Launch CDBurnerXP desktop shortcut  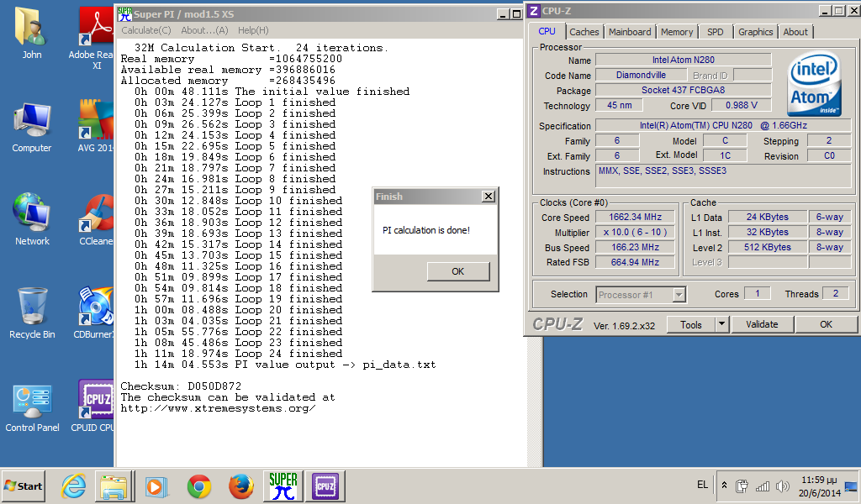click(96, 312)
